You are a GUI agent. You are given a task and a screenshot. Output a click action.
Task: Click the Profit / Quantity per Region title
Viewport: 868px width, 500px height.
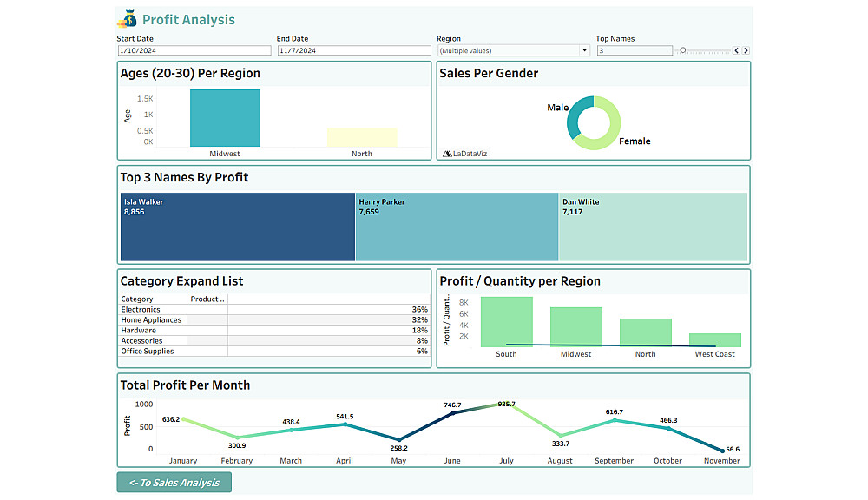tap(520, 281)
